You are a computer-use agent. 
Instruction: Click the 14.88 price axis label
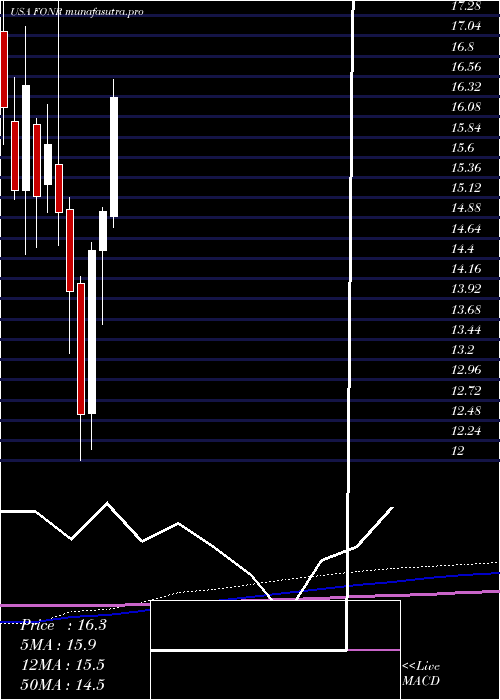(x=466, y=208)
